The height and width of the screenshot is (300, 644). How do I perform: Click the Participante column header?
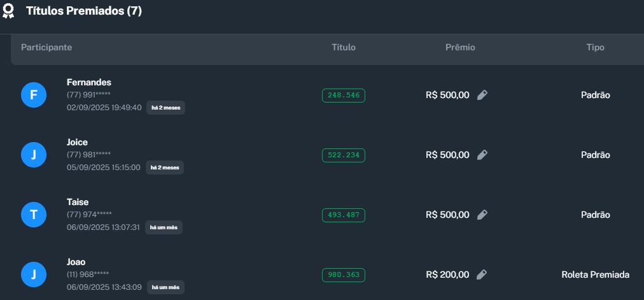pyautogui.click(x=46, y=48)
